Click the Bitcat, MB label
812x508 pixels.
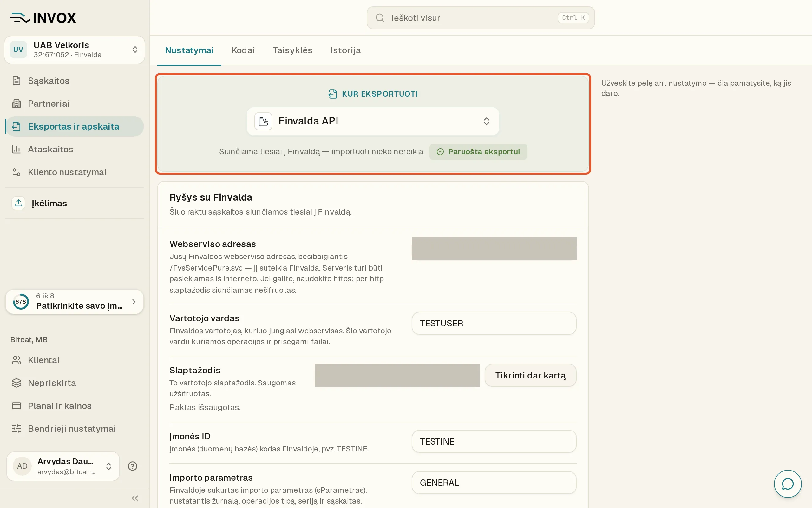tap(29, 340)
